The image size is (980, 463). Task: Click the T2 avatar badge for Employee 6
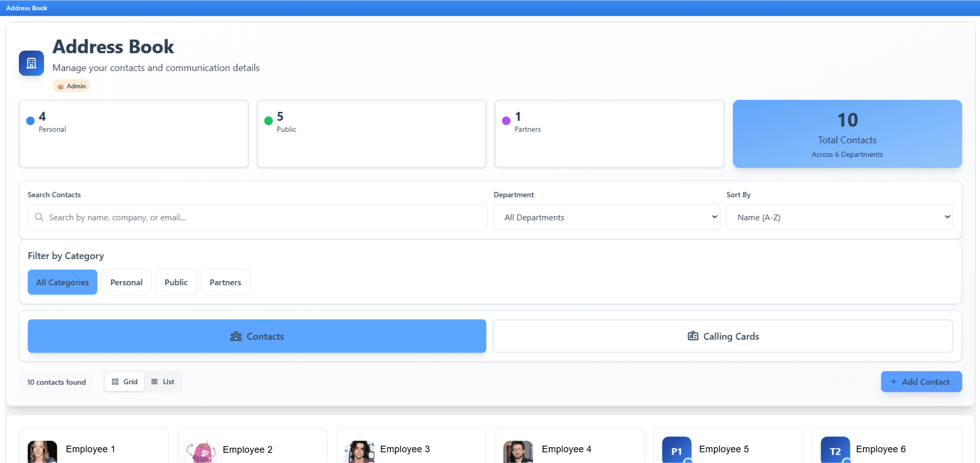point(835,450)
